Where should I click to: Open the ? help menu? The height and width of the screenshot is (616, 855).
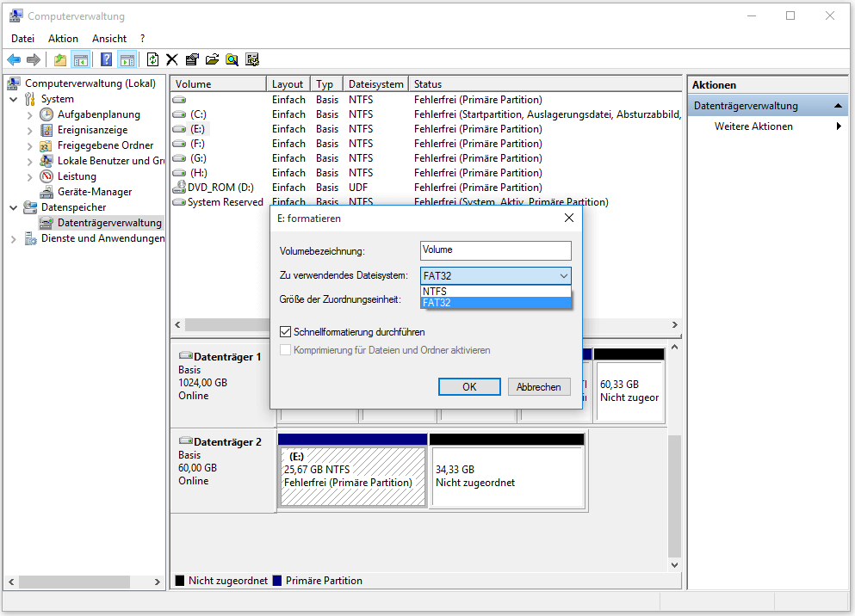[x=142, y=39]
